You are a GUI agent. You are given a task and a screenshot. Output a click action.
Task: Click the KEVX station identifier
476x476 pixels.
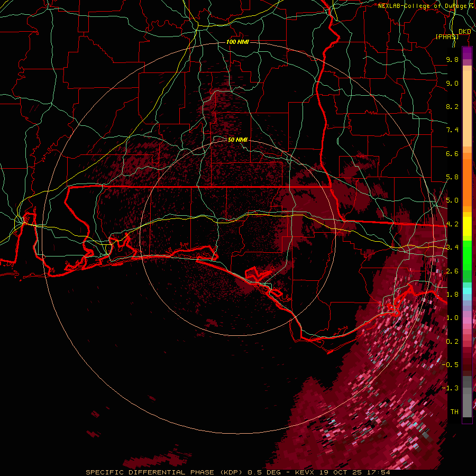(305, 472)
